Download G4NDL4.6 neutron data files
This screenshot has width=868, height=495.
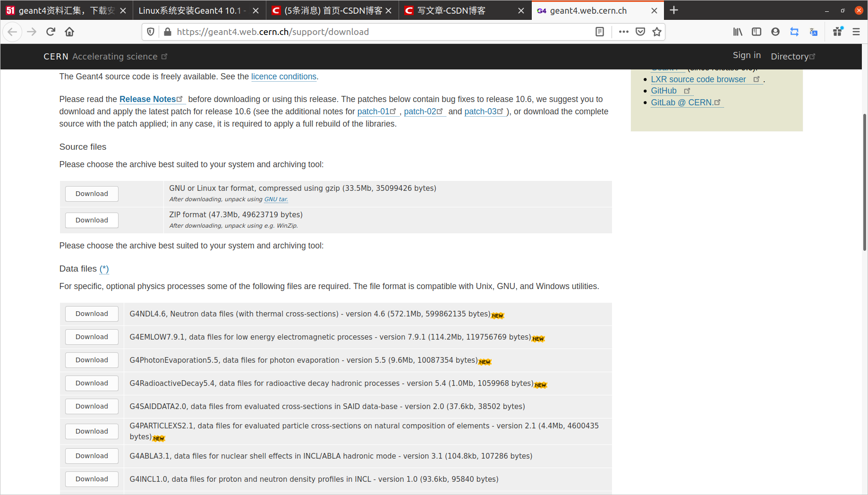92,314
